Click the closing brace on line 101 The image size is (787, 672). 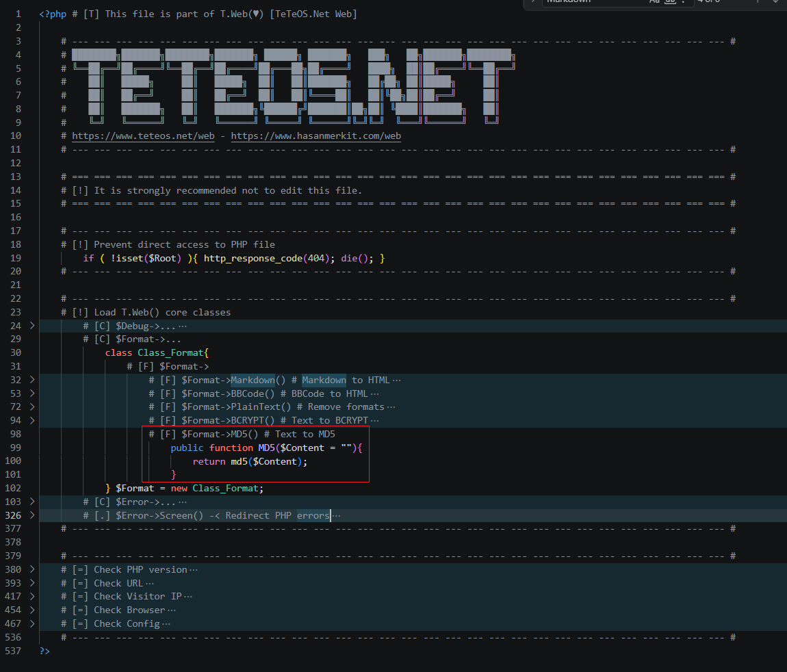174,475
